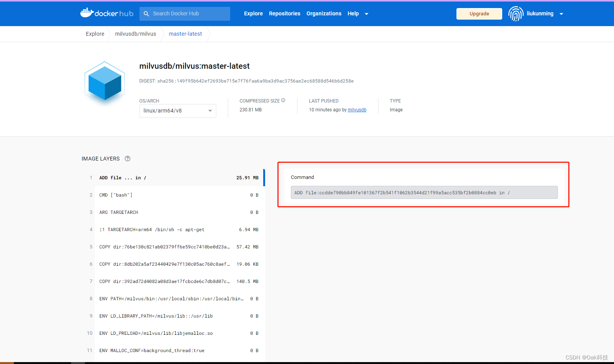Screen dimensions: 614x364
Task: Open the Help menu
Action: pyautogui.click(x=353, y=13)
